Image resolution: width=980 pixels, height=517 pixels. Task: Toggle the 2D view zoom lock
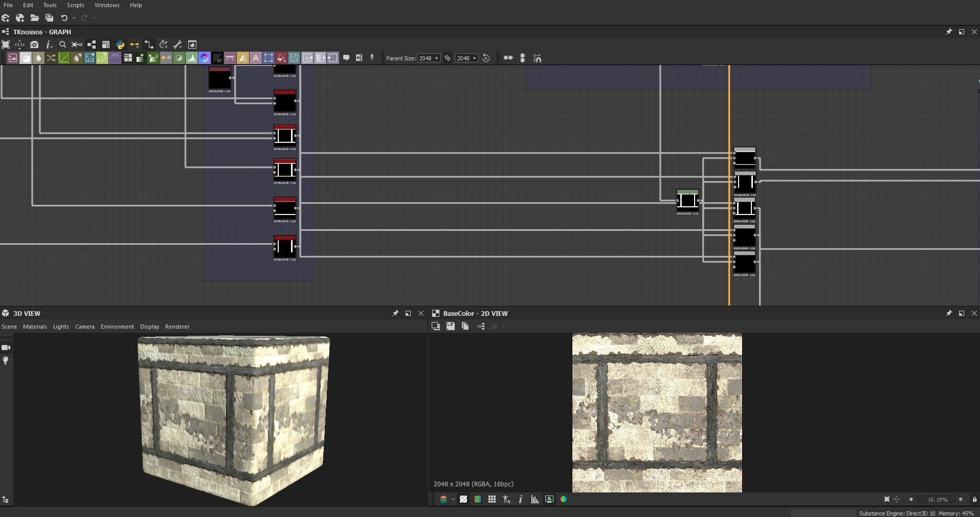[974, 499]
